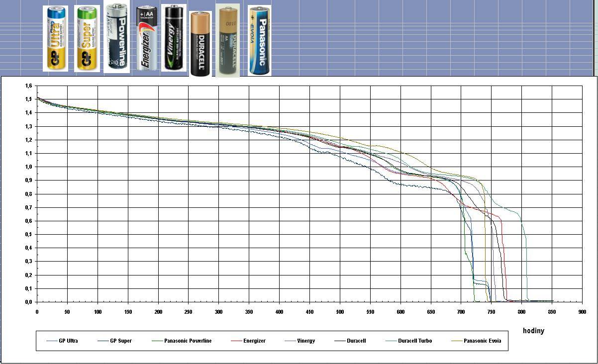Image resolution: width=598 pixels, height=364 pixels.
Task: Click the 1,3 voltage axis label
Action: pyautogui.click(x=28, y=126)
